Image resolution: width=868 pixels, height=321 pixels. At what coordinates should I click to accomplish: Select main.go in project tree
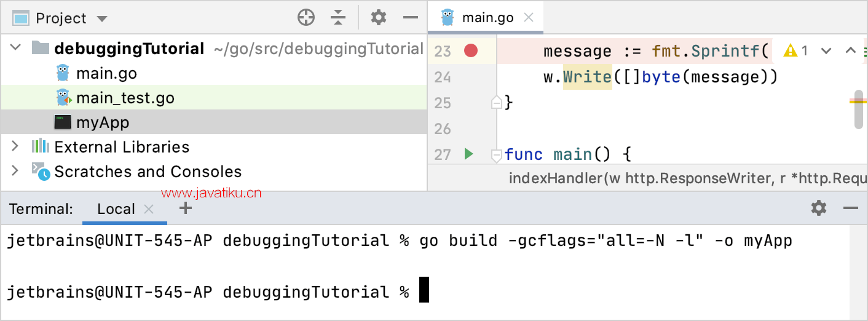(x=213, y=73)
